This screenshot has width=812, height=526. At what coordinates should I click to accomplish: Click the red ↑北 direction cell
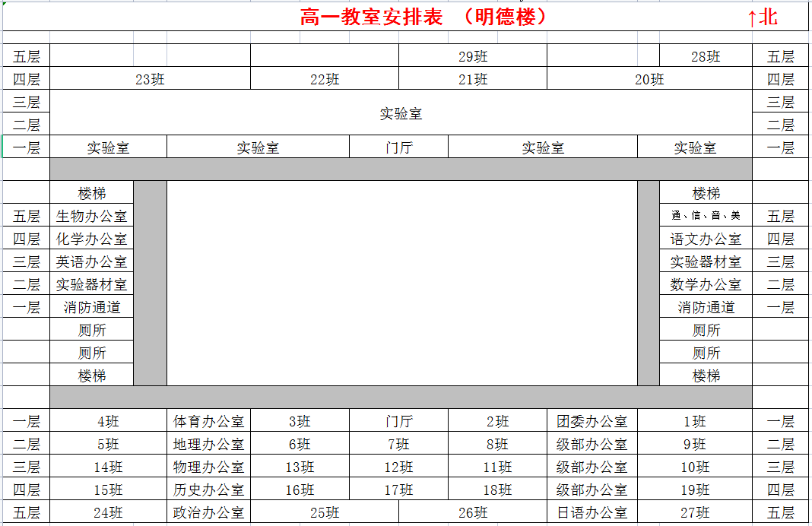tap(762, 17)
